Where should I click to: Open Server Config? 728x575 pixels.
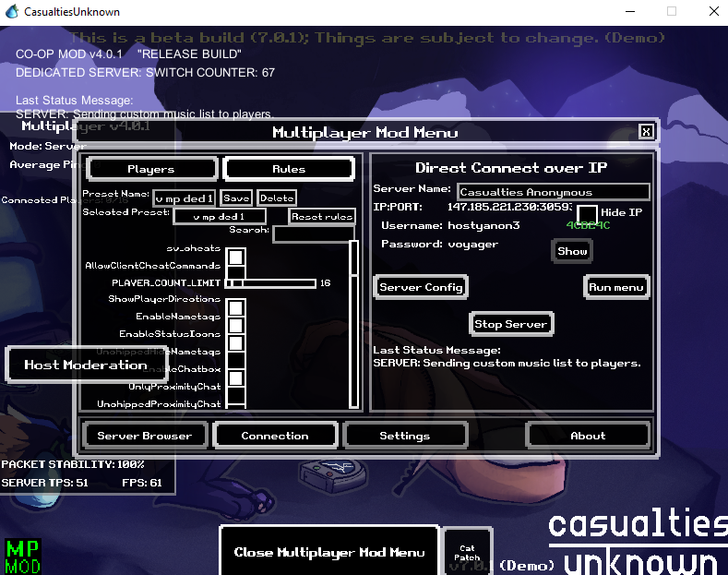tap(421, 287)
